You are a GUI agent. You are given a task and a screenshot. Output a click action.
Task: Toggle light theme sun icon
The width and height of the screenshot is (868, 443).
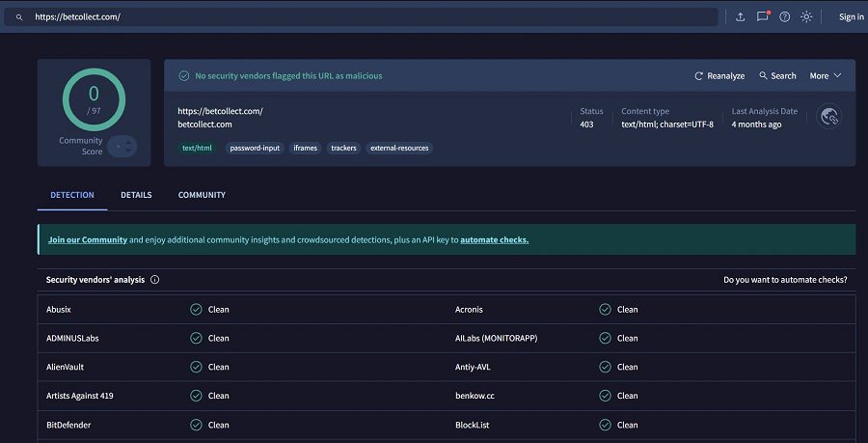tap(806, 17)
